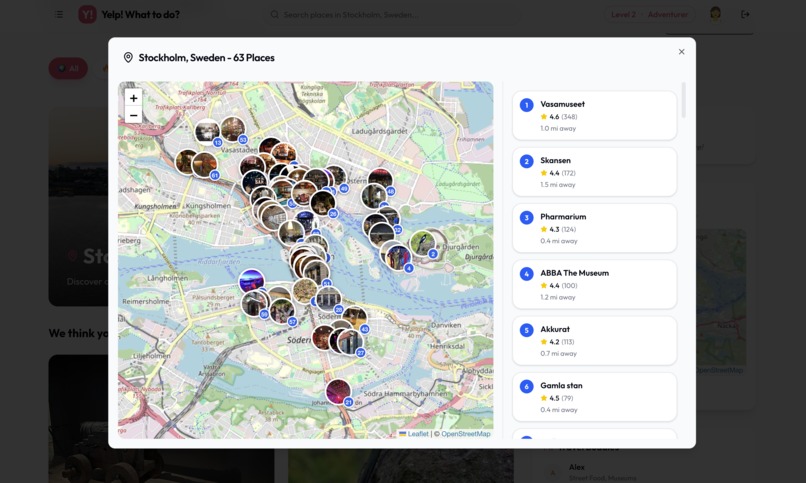Click the Level 2 Adventurer badge
The width and height of the screenshot is (806, 483).
point(649,14)
